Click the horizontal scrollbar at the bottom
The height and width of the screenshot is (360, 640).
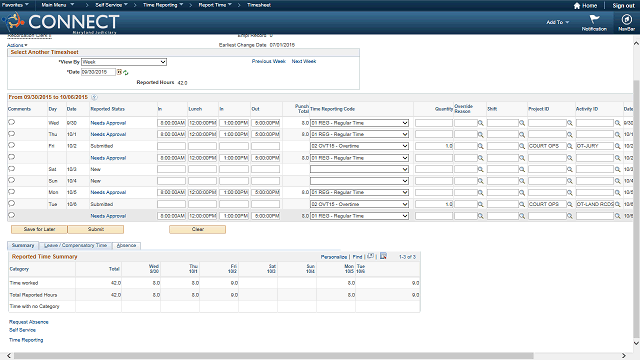(273, 356)
